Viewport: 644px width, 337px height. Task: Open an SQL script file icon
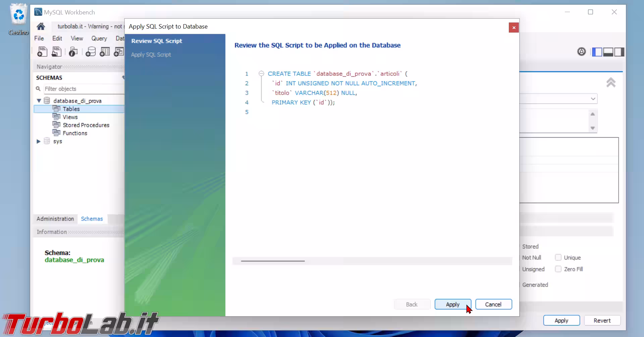56,51
